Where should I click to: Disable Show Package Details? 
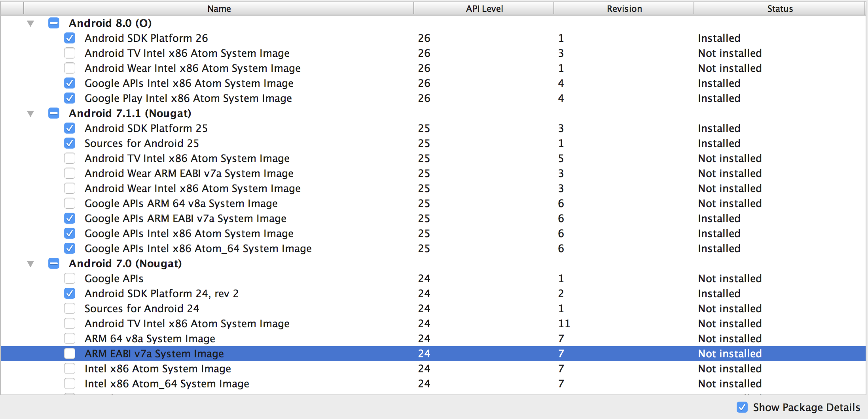tap(742, 407)
